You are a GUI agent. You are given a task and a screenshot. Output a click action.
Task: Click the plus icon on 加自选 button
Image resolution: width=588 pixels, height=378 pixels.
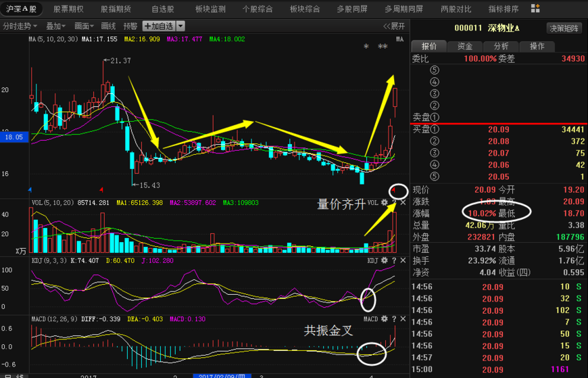(147, 26)
